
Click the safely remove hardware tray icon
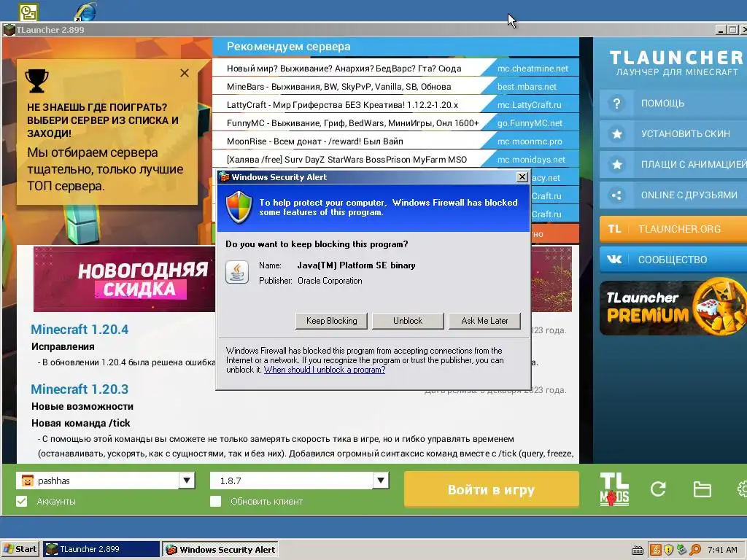tap(681, 550)
